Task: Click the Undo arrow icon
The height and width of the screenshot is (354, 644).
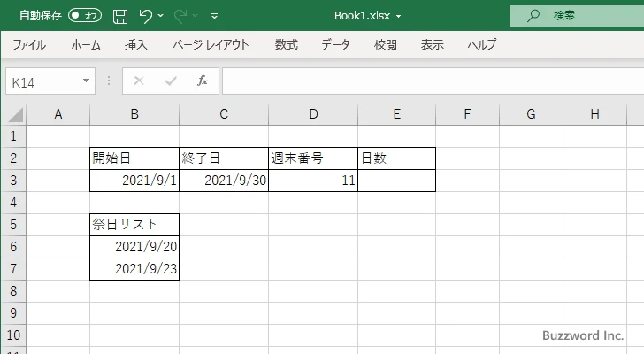Action: (145, 16)
